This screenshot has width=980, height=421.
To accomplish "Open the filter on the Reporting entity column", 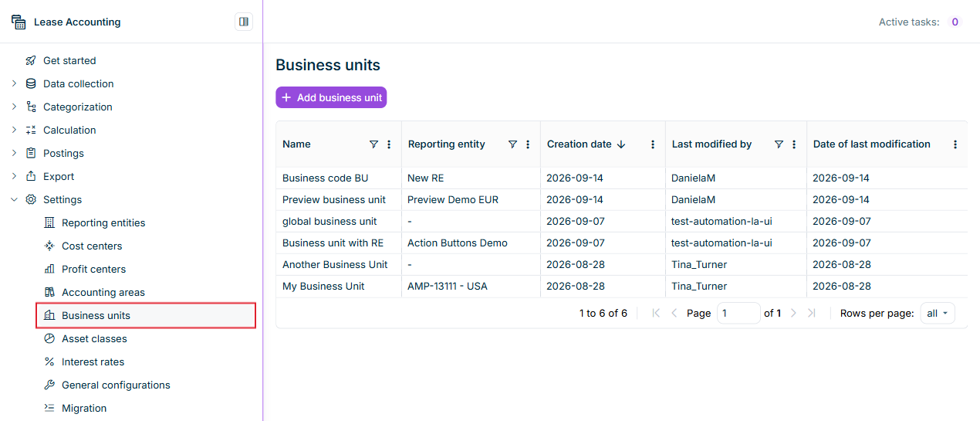I will (513, 144).
